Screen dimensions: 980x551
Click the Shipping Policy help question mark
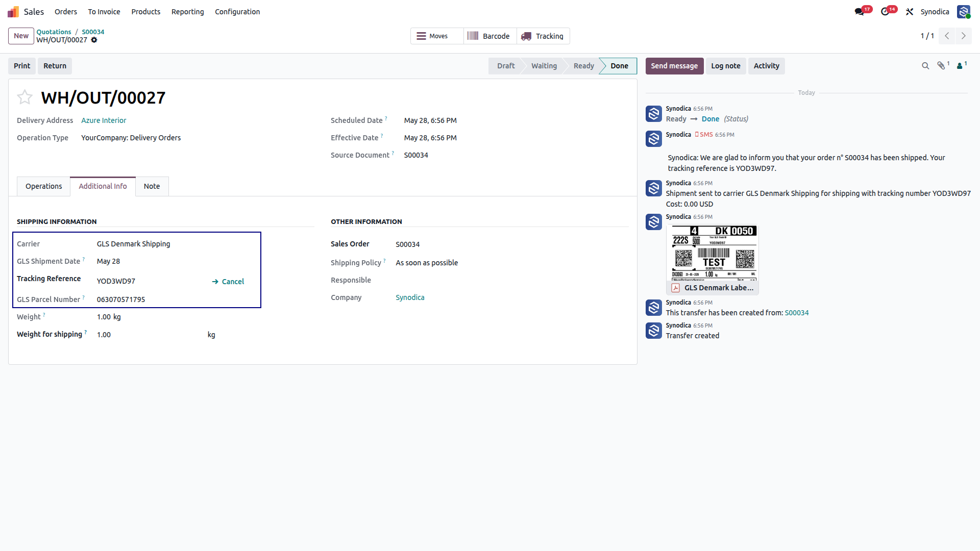click(385, 261)
